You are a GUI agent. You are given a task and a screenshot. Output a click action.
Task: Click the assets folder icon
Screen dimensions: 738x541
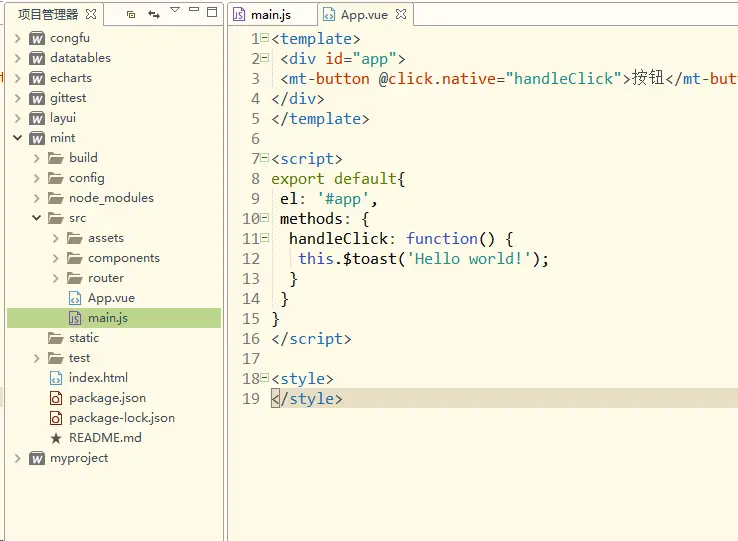tap(74, 238)
